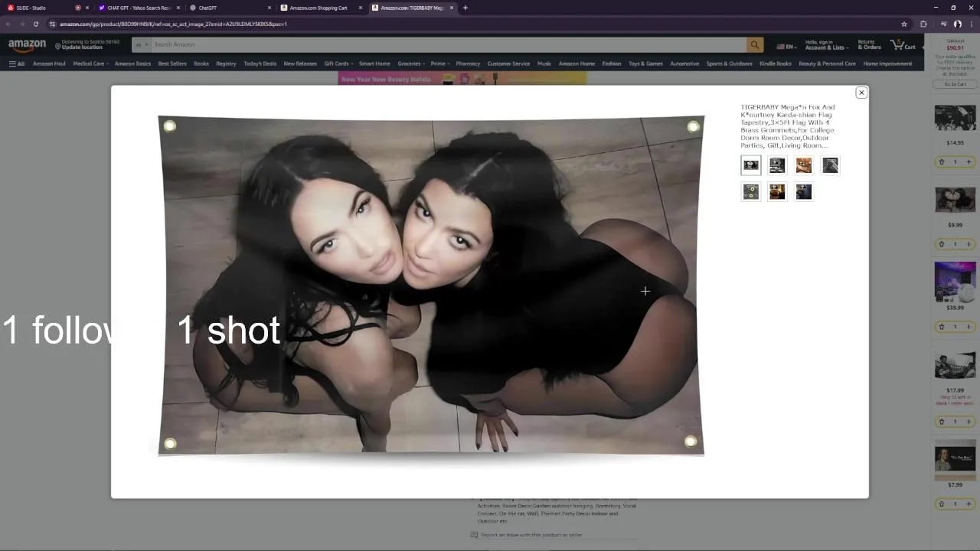
Task: Click the New Year New Beauty Habits banner
Action: [x=462, y=79]
